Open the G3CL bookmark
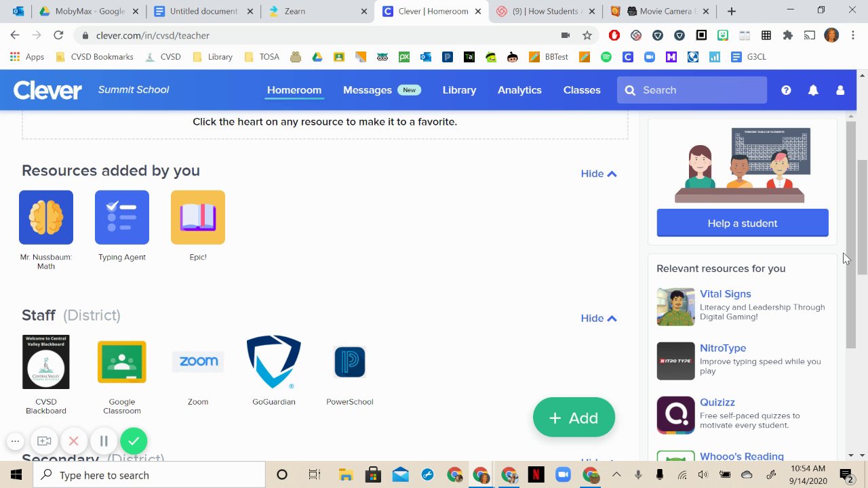This screenshot has height=488, width=868. pos(749,57)
